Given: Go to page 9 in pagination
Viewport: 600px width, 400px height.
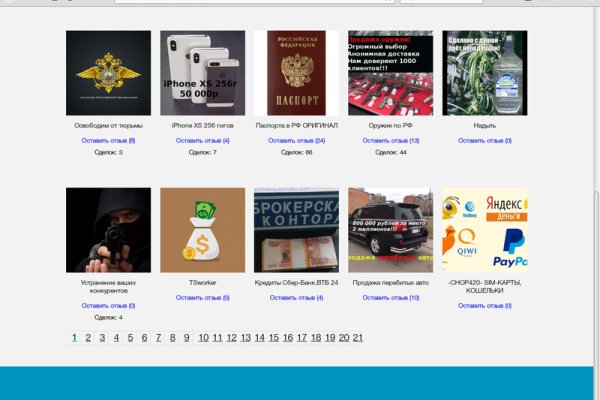Looking at the screenshot, I should (x=186, y=338).
